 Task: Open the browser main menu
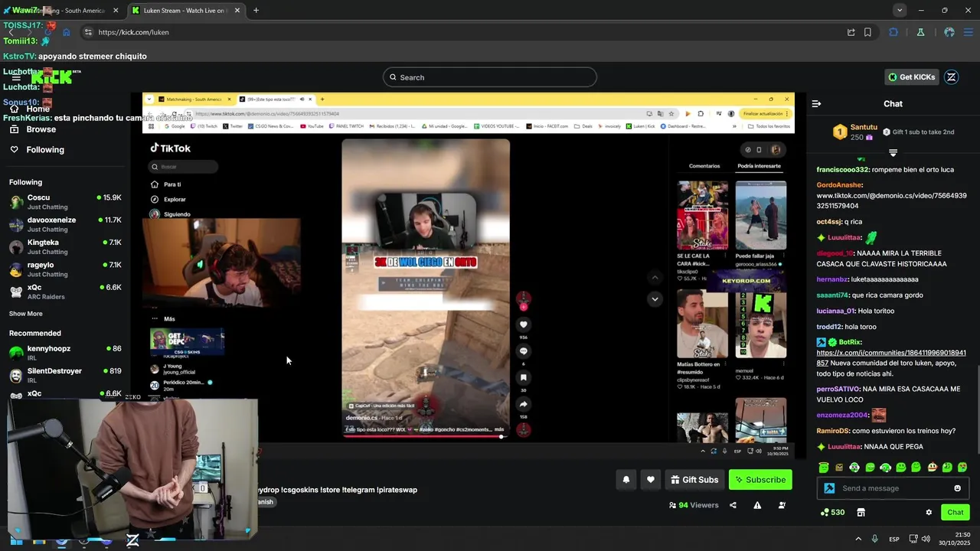969,32
